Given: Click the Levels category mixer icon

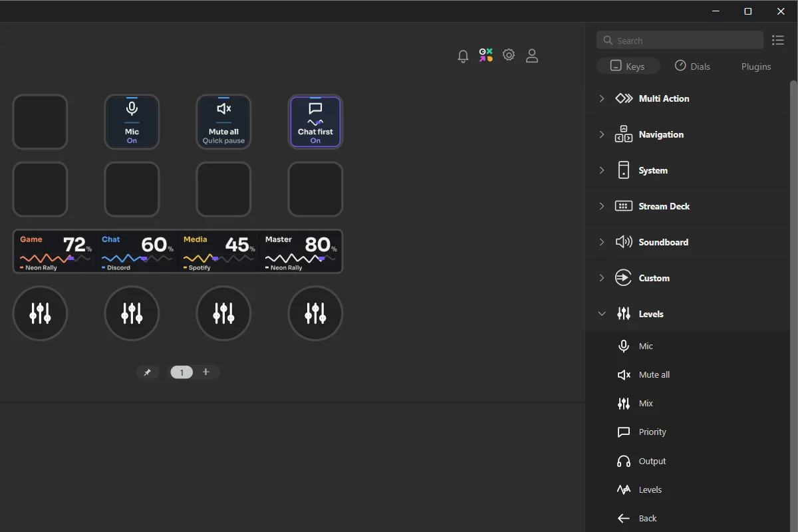Looking at the screenshot, I should tap(624, 314).
